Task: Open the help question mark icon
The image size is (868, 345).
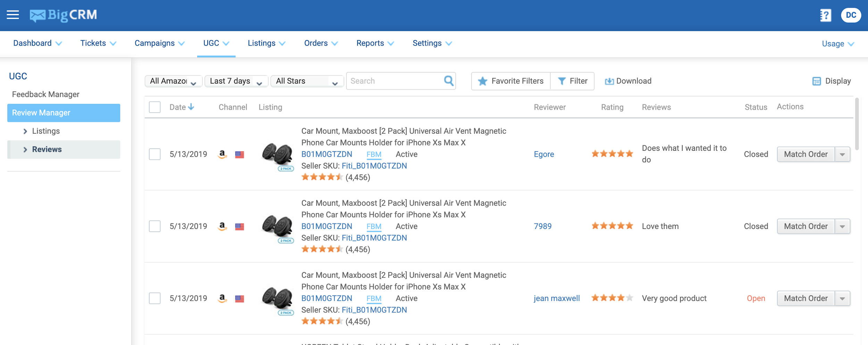Action: [x=825, y=15]
